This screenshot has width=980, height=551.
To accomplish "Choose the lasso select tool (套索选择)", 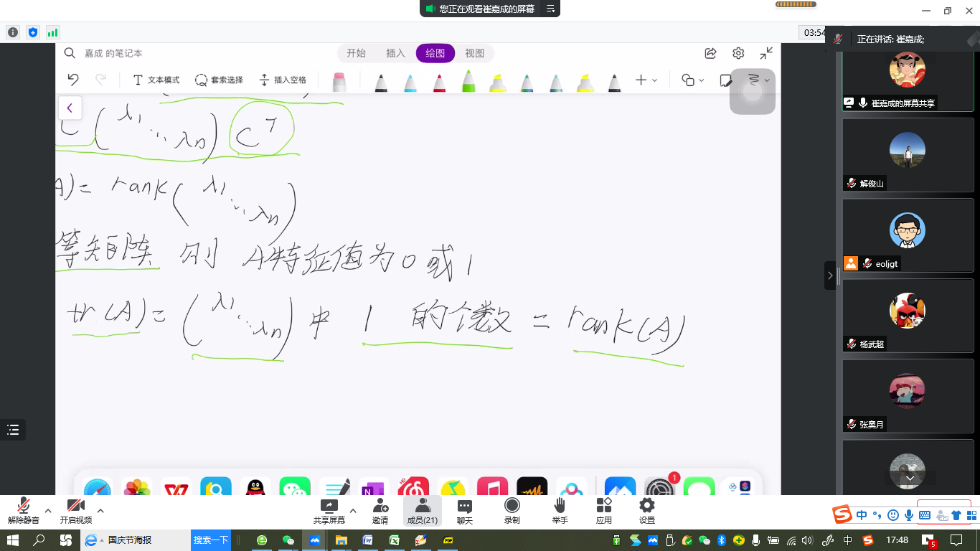I will pyautogui.click(x=219, y=80).
